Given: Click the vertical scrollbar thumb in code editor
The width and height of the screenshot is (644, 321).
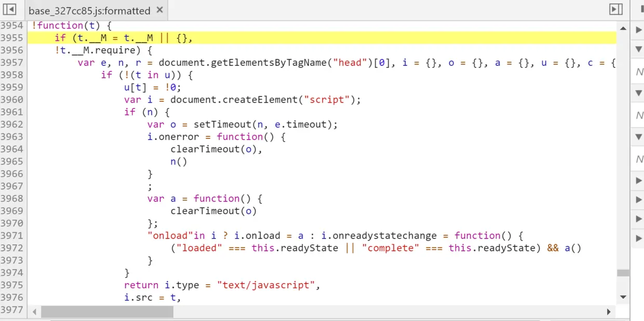Looking at the screenshot, I should [623, 273].
